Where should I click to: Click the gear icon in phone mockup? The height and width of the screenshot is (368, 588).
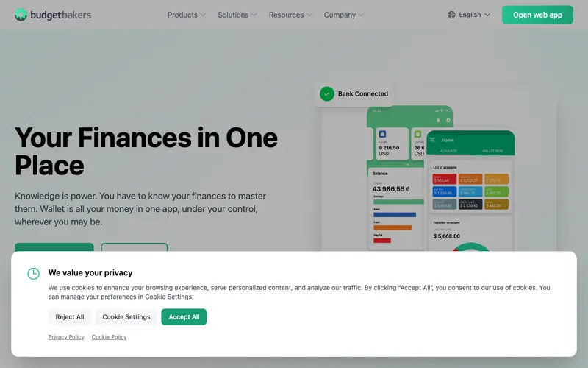point(448,120)
